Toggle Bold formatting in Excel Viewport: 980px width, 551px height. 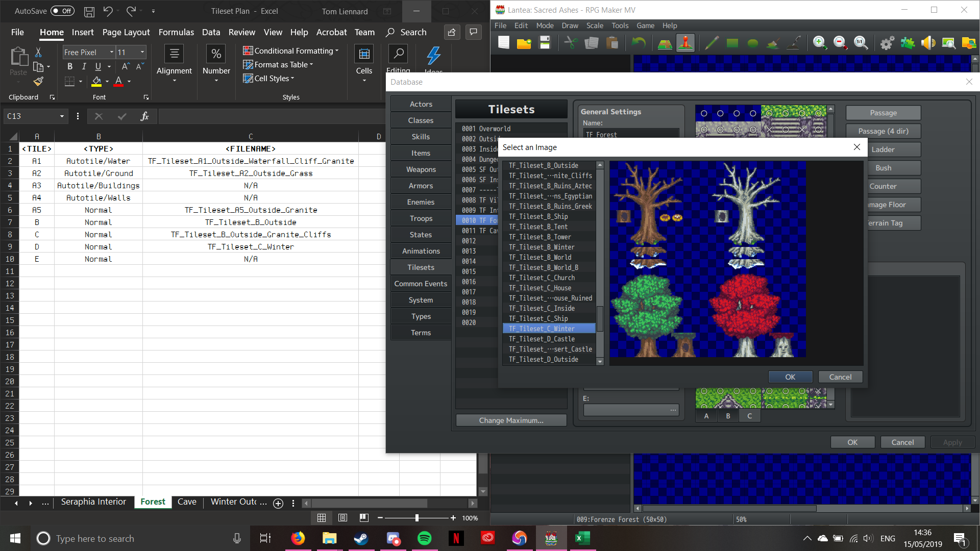[x=70, y=66]
